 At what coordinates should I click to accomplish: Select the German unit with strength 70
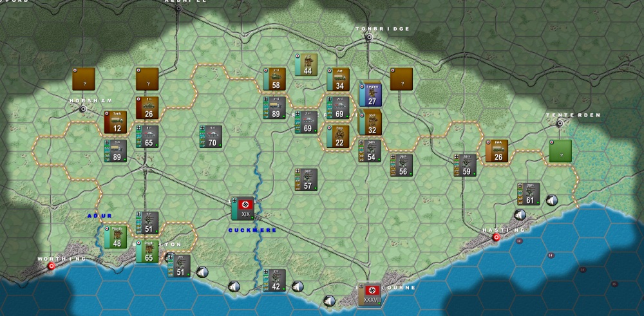[211, 136]
